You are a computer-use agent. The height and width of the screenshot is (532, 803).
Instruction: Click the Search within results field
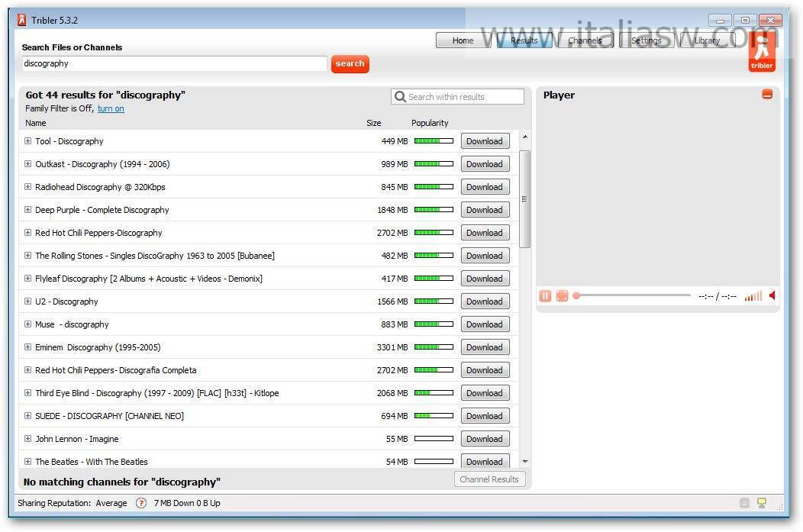pos(457,96)
